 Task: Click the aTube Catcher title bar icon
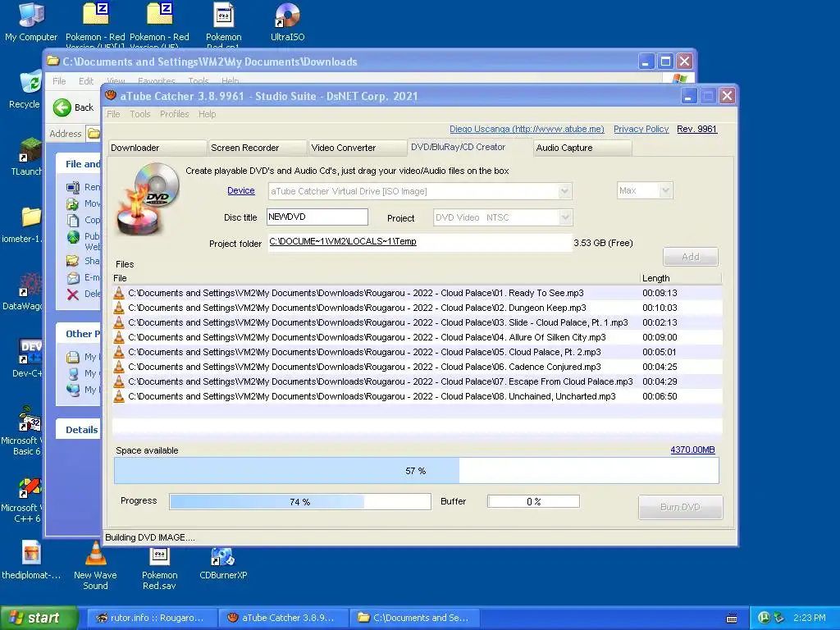[x=111, y=96]
